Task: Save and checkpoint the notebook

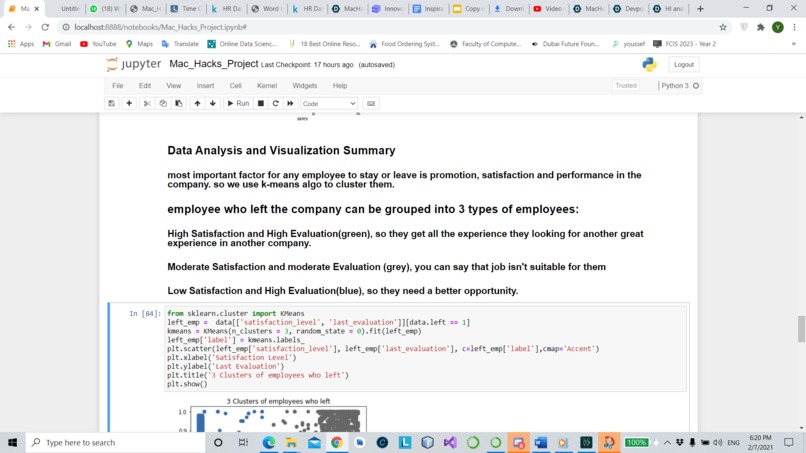Action: (x=112, y=103)
